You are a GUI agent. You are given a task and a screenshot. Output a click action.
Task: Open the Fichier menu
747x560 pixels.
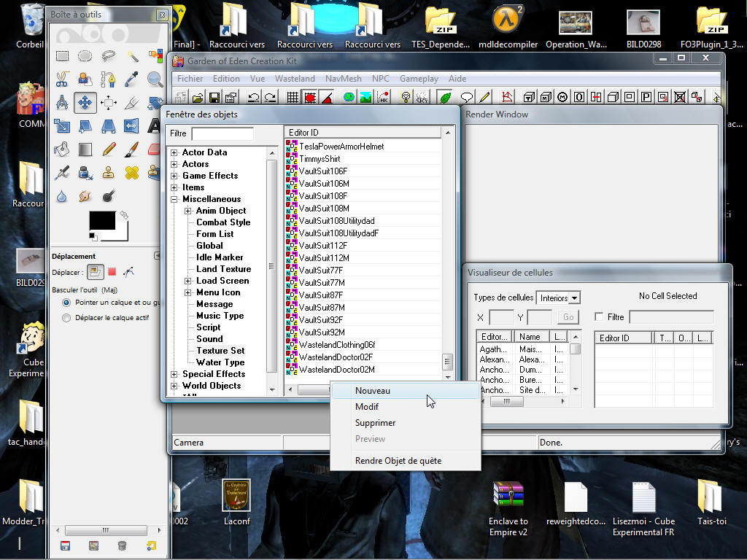click(x=190, y=79)
